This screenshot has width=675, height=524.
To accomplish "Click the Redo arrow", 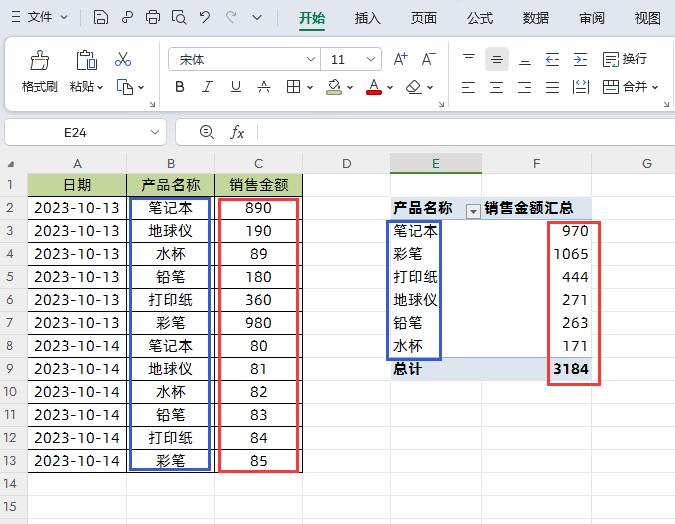I will tap(231, 18).
